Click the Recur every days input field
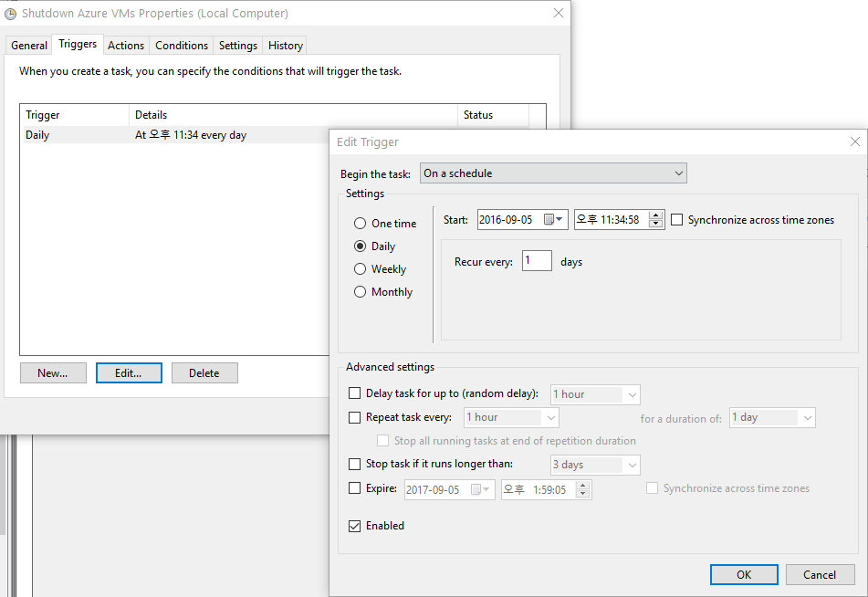868x597 pixels. click(537, 261)
